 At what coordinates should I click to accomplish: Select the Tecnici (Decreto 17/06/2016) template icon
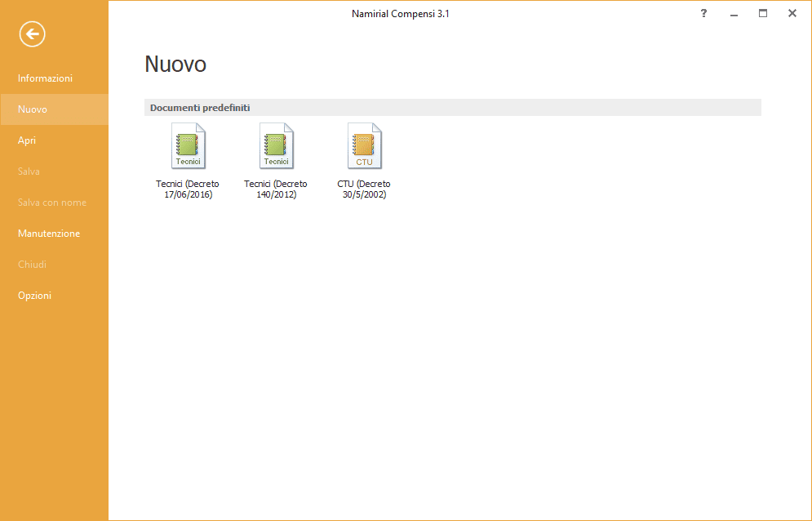click(188, 145)
